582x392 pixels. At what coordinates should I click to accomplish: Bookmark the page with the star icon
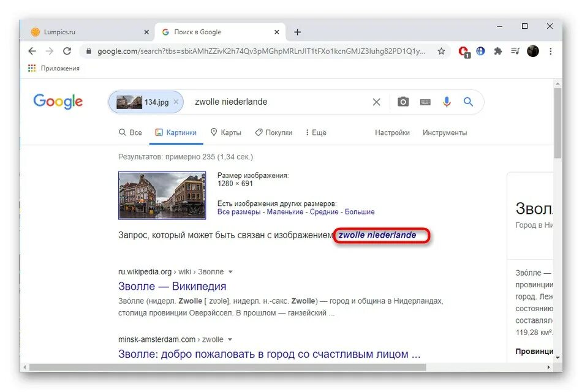(441, 51)
